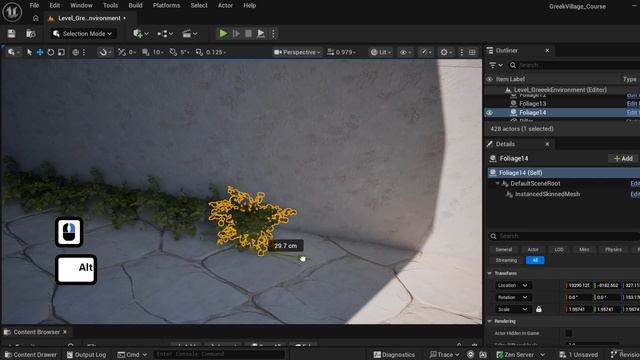Click the Details search field
Screen dimensions: 640x360
tap(565, 236)
